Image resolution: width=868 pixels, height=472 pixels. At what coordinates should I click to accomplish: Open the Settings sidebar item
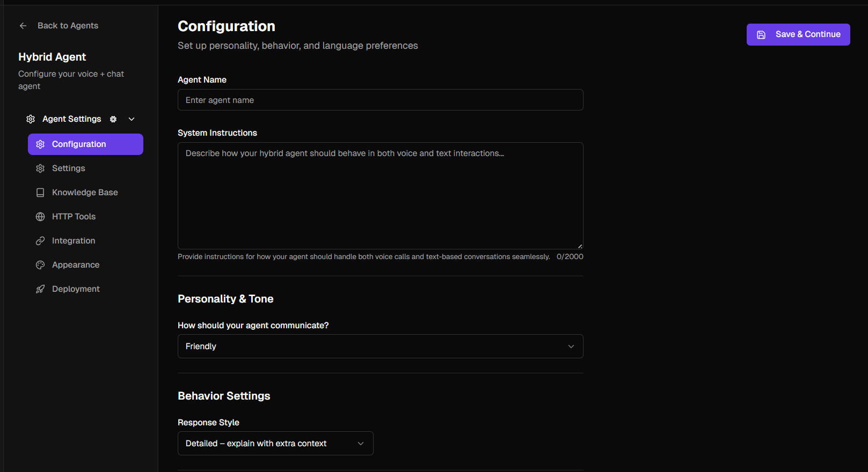[69, 168]
